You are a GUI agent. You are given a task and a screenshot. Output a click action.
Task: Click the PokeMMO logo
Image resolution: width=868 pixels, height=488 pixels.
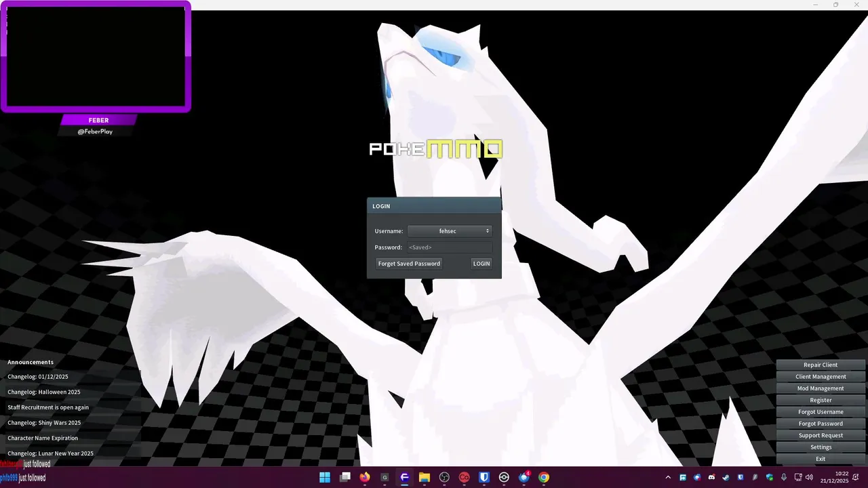(435, 149)
